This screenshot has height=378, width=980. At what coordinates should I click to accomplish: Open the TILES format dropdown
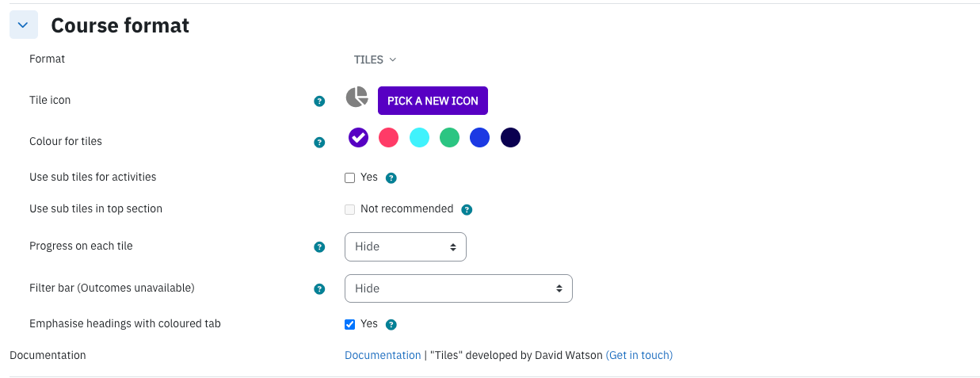coord(375,59)
